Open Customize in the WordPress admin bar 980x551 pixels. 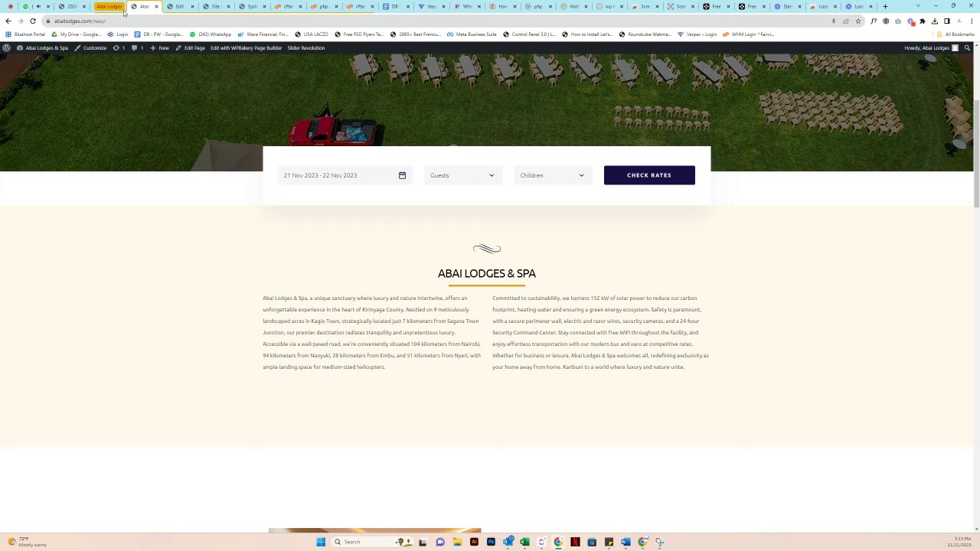point(90,47)
